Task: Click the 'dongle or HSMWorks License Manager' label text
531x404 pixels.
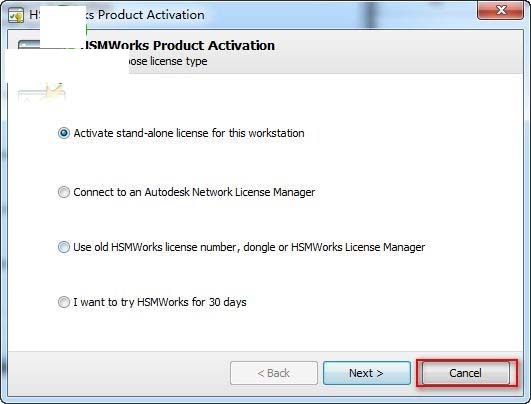Action: pos(334,247)
